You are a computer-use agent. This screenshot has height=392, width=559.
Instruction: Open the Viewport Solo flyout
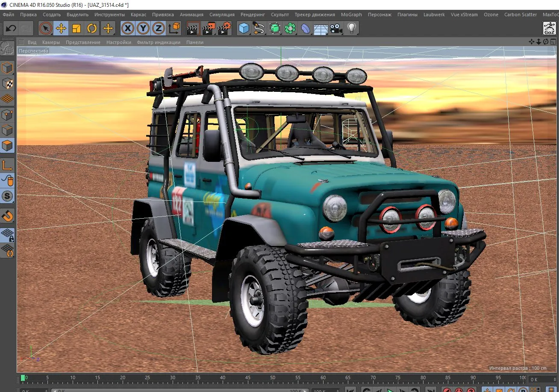click(8, 196)
